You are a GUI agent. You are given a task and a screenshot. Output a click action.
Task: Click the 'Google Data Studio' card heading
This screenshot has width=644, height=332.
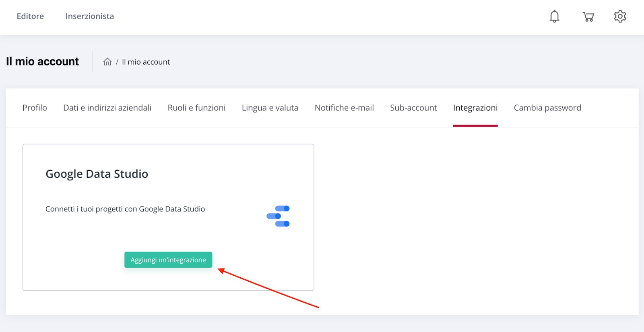[x=97, y=174]
